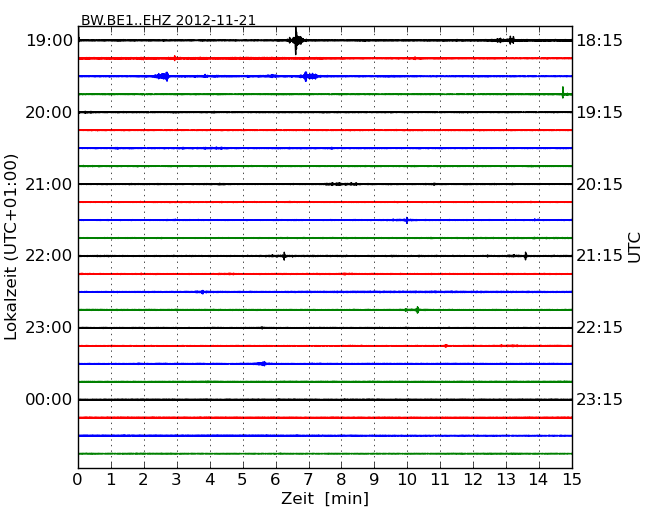
Task: Click the green event near minute 10.3
Action: (417, 310)
